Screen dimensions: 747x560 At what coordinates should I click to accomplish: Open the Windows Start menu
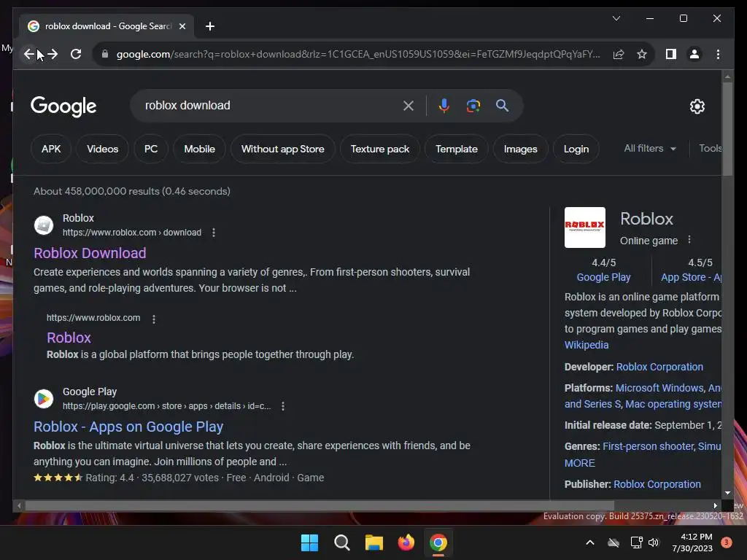click(x=309, y=542)
